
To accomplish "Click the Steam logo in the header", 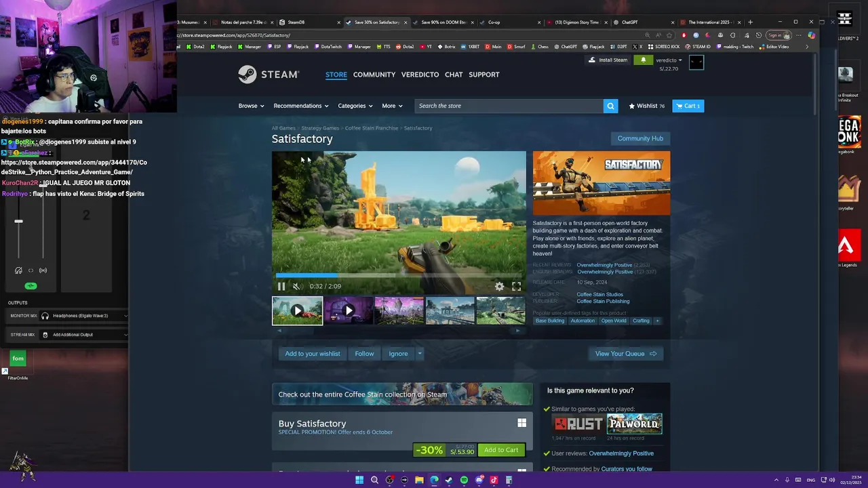I will point(269,75).
